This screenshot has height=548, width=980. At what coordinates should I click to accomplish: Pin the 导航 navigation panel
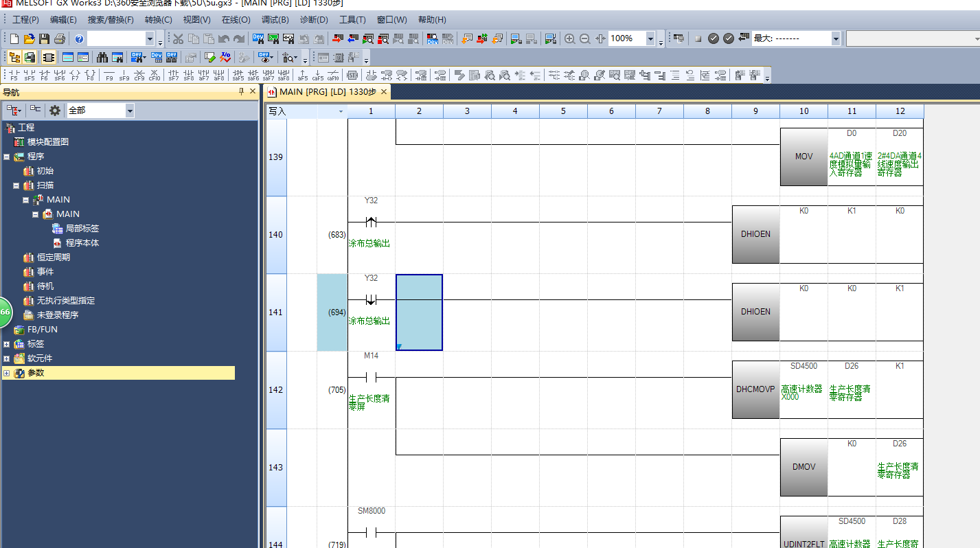pyautogui.click(x=241, y=92)
